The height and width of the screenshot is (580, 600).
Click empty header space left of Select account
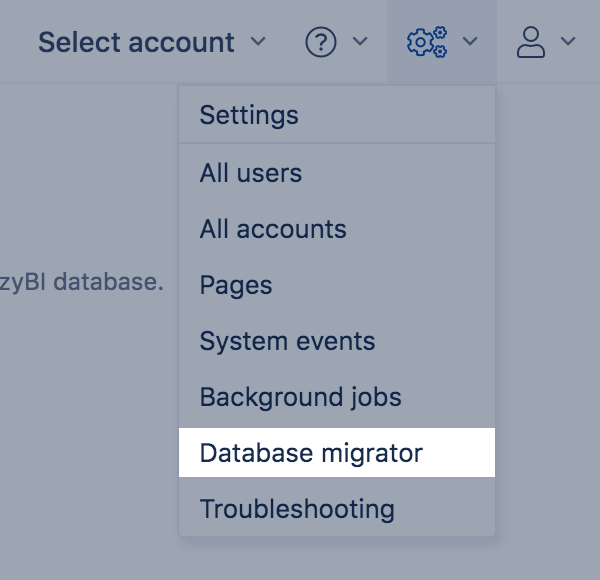(15, 42)
